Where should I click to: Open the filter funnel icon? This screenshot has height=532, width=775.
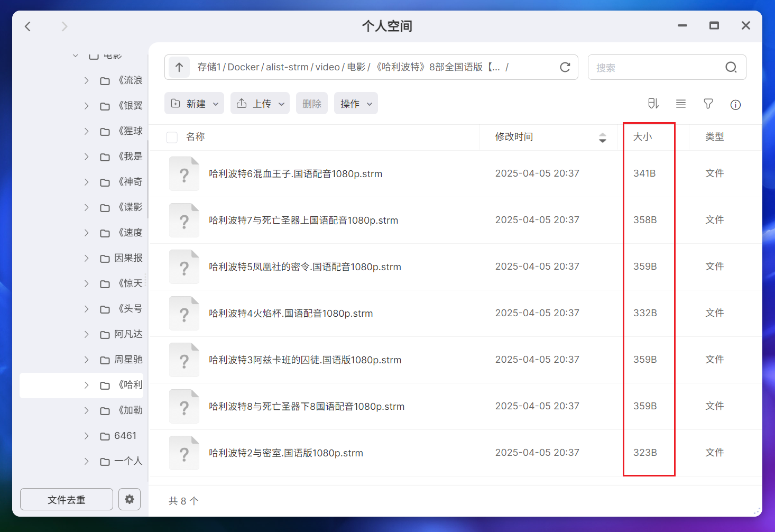pyautogui.click(x=708, y=104)
